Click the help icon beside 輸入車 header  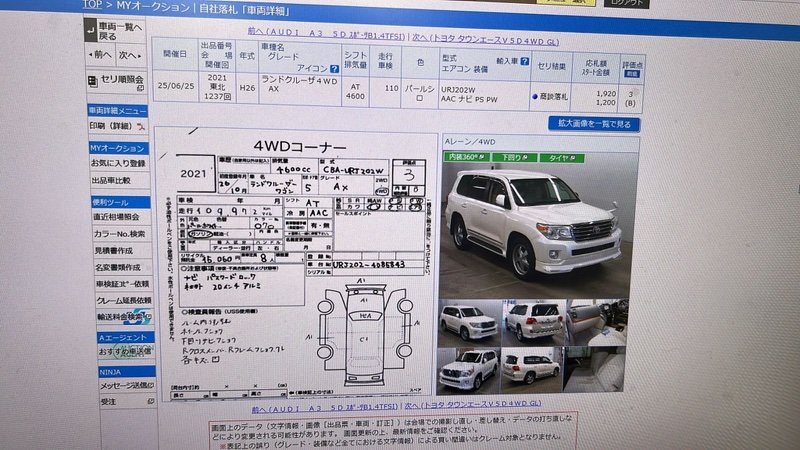pyautogui.click(x=524, y=61)
